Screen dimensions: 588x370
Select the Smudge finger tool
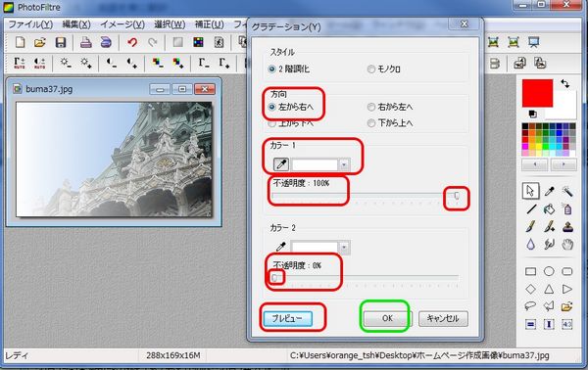(x=549, y=244)
